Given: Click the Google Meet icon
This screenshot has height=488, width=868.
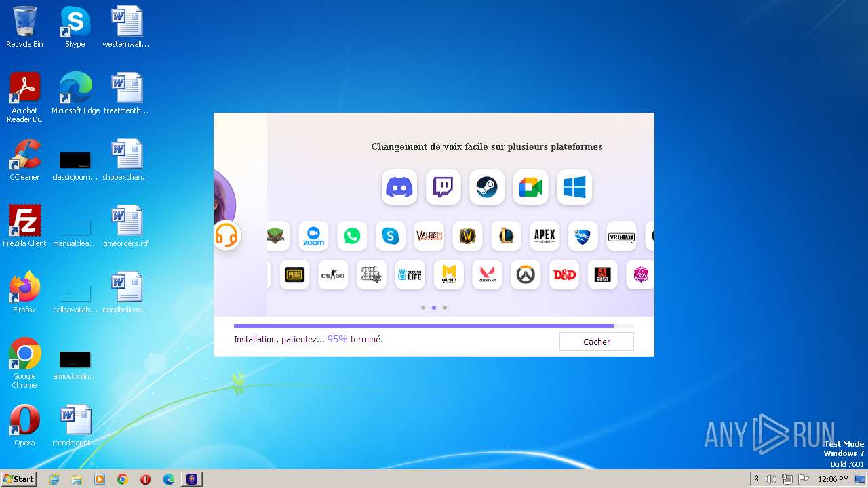Looking at the screenshot, I should 531,187.
